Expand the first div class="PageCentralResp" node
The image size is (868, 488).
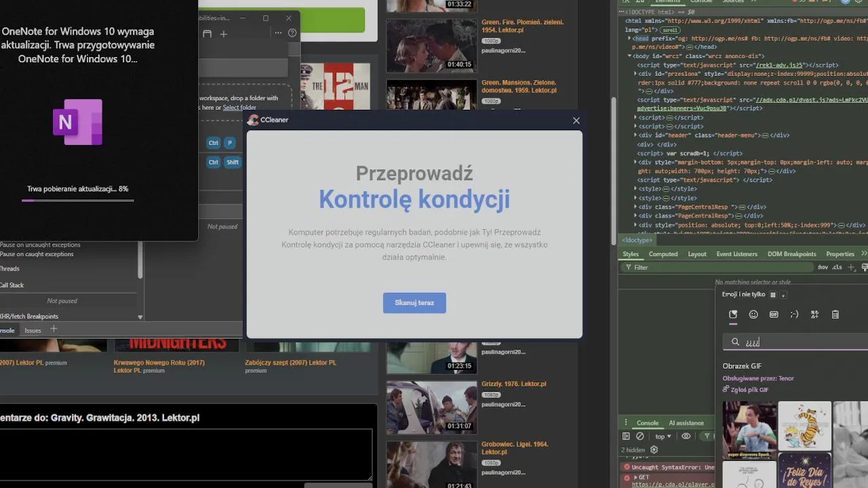pos(636,207)
